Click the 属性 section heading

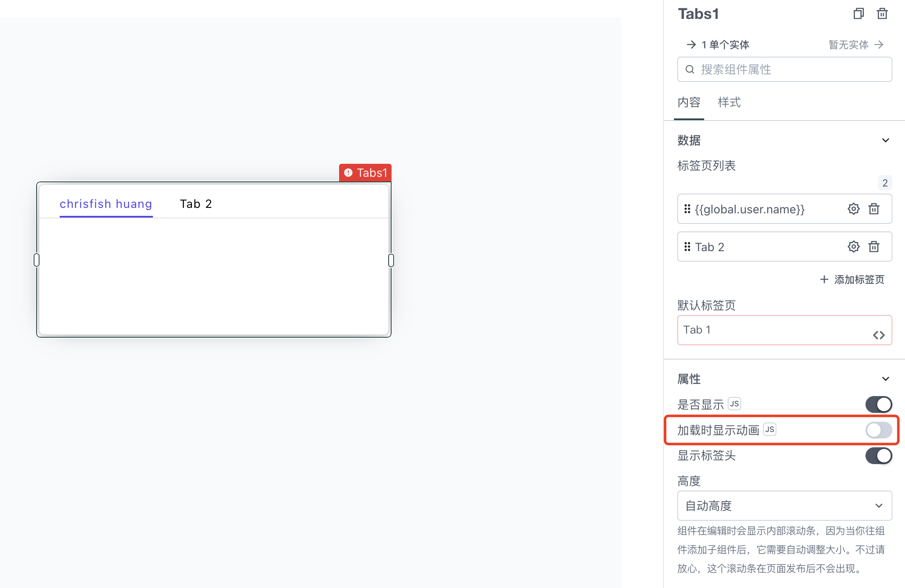click(689, 379)
